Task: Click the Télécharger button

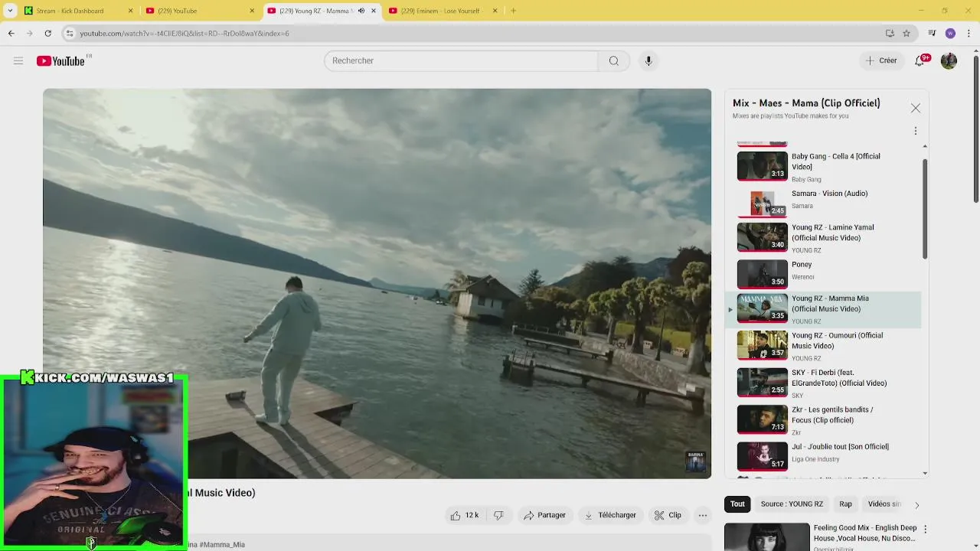Action: point(610,515)
